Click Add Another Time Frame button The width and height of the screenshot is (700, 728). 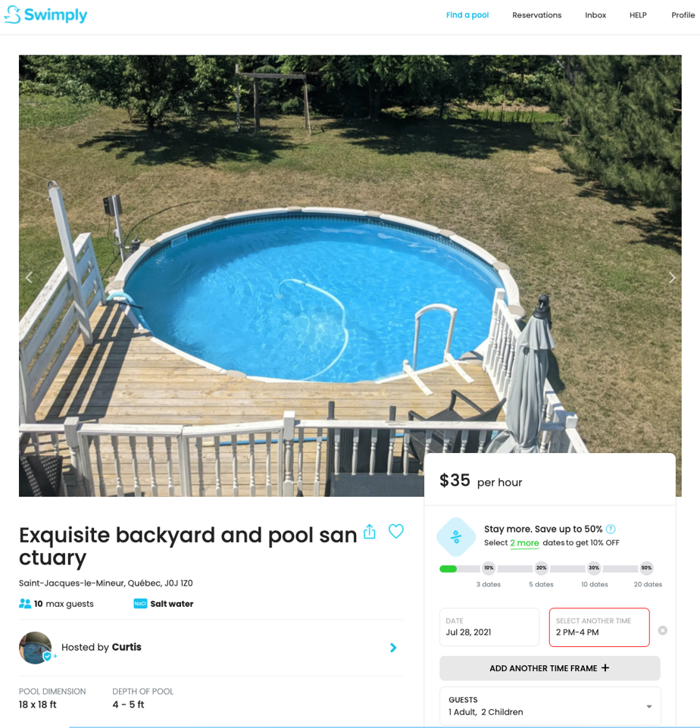point(549,668)
